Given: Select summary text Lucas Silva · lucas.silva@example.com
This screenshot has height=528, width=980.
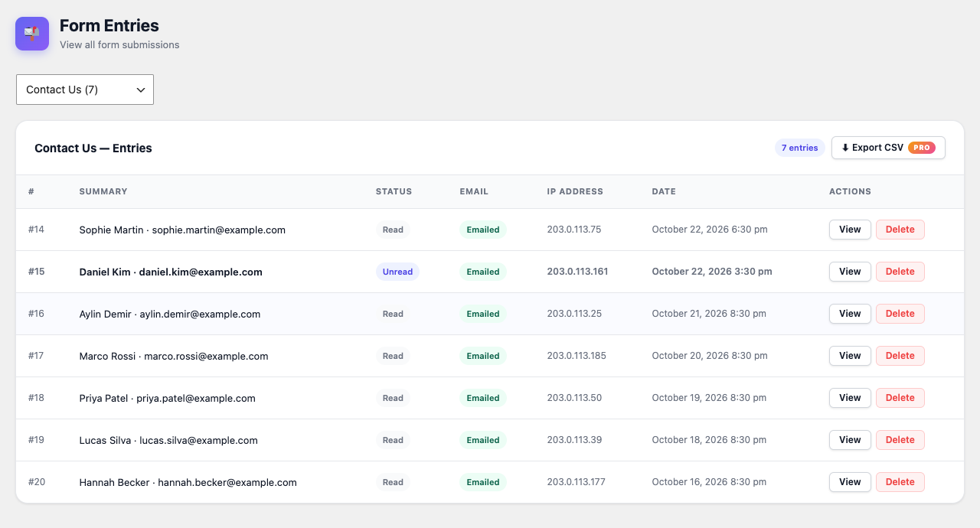Looking at the screenshot, I should (168, 440).
